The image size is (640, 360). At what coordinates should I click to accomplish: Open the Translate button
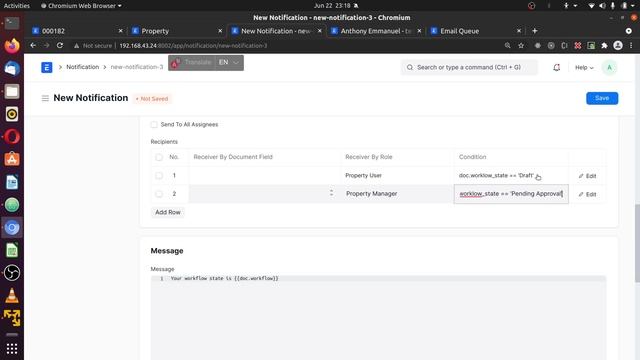(192, 62)
